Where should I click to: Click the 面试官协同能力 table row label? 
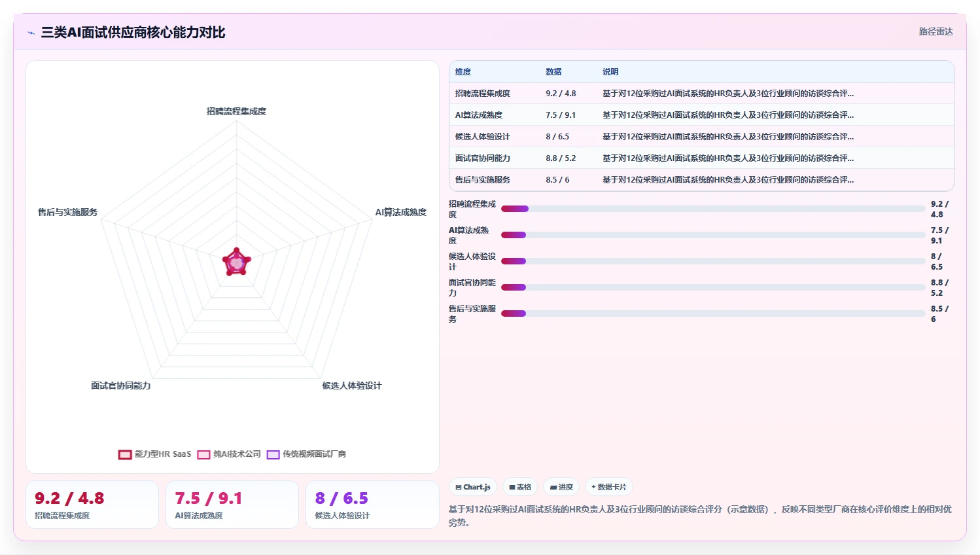pos(483,158)
